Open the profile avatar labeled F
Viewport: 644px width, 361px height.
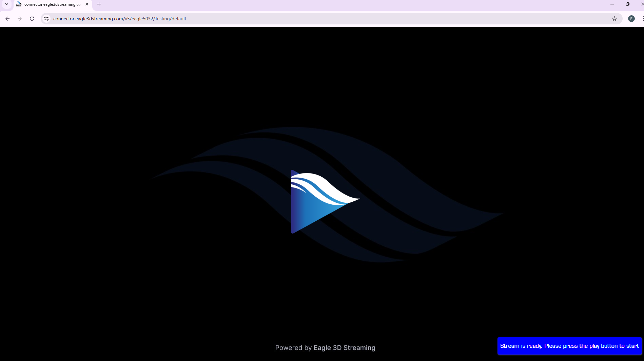coord(631,19)
